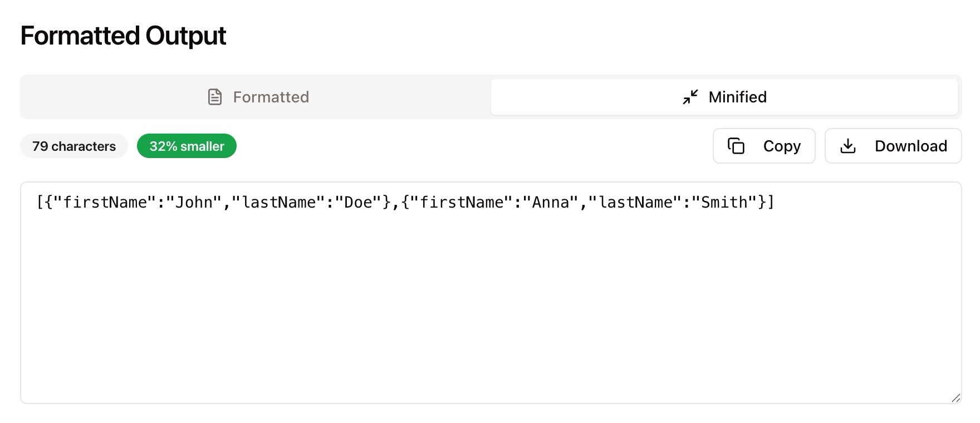Click the minify arrows icon next to Minified
Viewport: 980px width, 423px height.
click(690, 96)
